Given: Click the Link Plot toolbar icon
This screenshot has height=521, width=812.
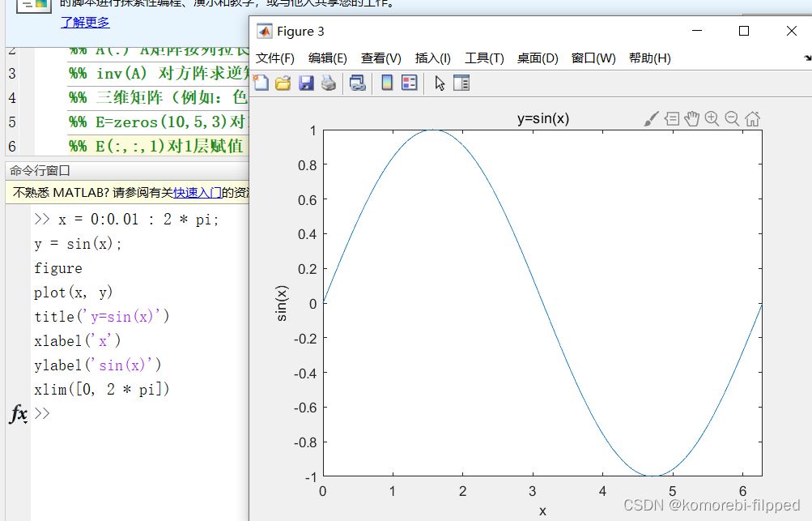Looking at the screenshot, I should point(357,83).
